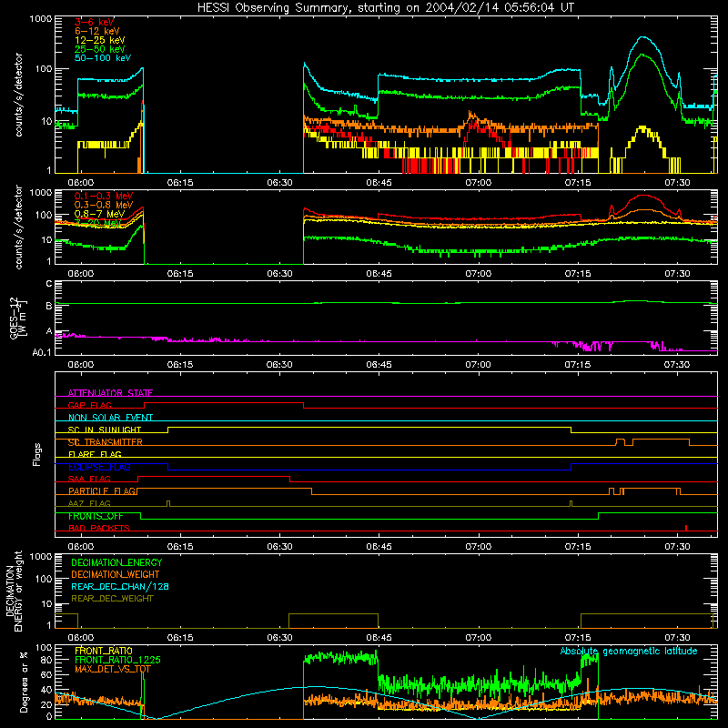Select the SC_TRANSMITTER flag label
This screenshot has width=728, height=728.
106,442
